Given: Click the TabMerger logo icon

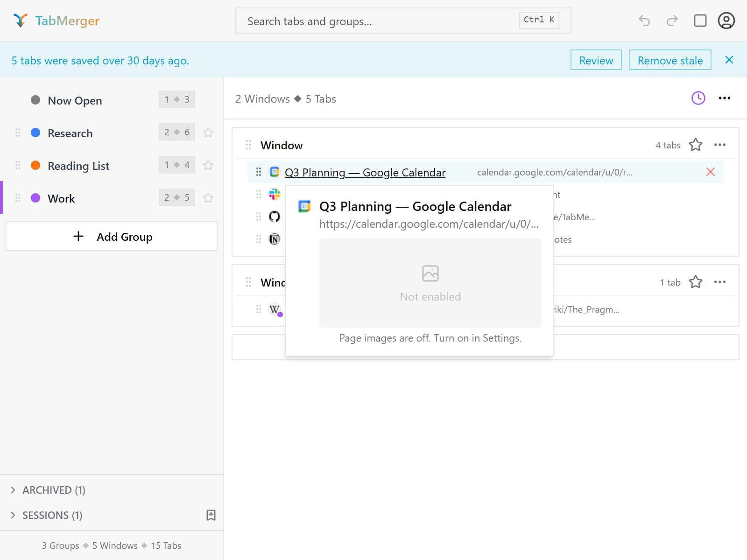Looking at the screenshot, I should pyautogui.click(x=21, y=21).
